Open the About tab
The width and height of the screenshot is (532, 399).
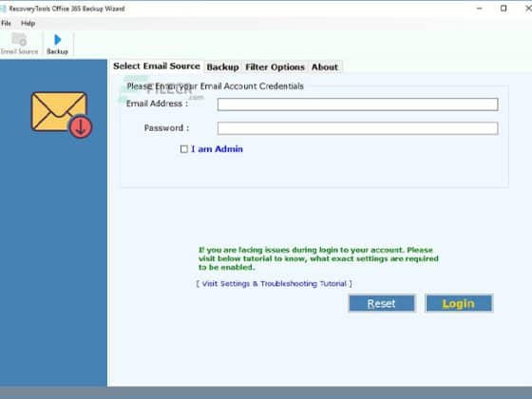click(325, 67)
